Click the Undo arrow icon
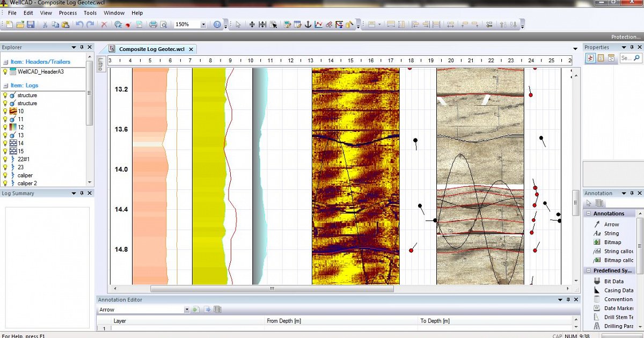Image resolution: width=644 pixels, height=338 pixels. pyautogui.click(x=79, y=25)
